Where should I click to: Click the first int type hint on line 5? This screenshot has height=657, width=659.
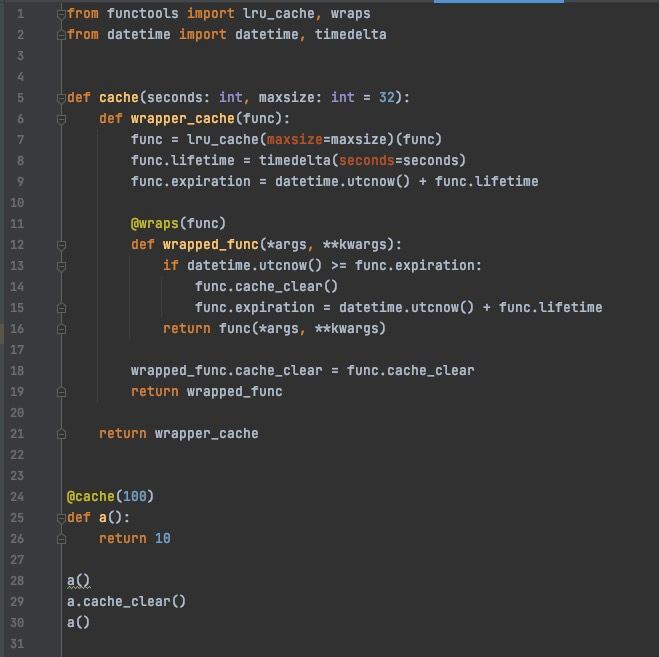click(231, 98)
